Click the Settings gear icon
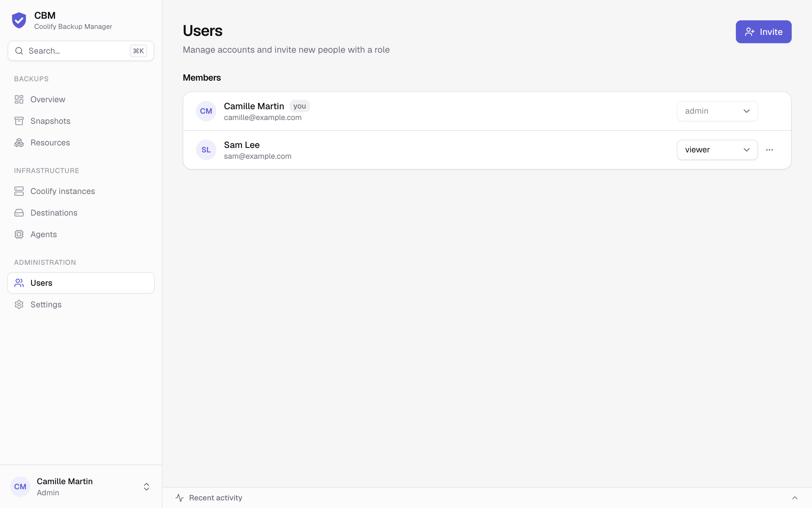The height and width of the screenshot is (508, 812). click(x=19, y=304)
